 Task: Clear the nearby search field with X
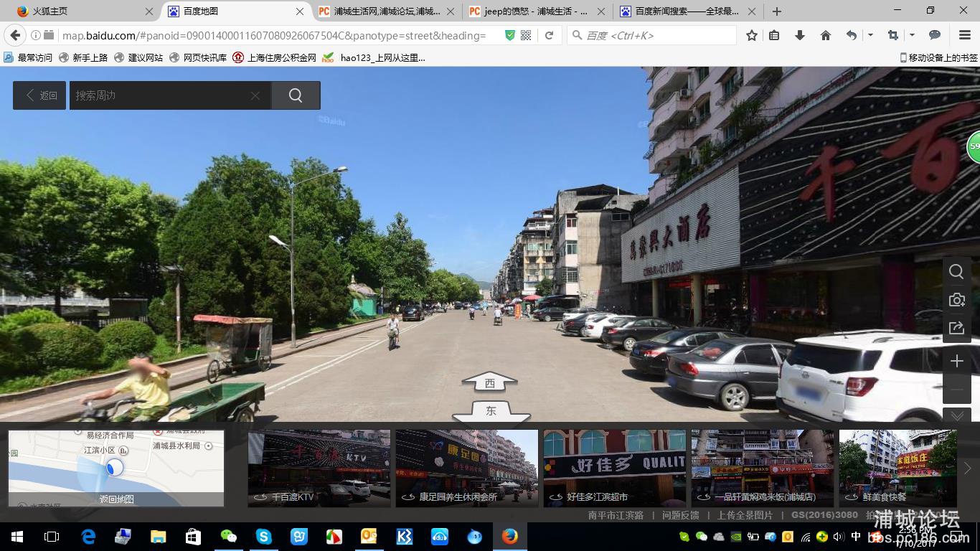255,95
